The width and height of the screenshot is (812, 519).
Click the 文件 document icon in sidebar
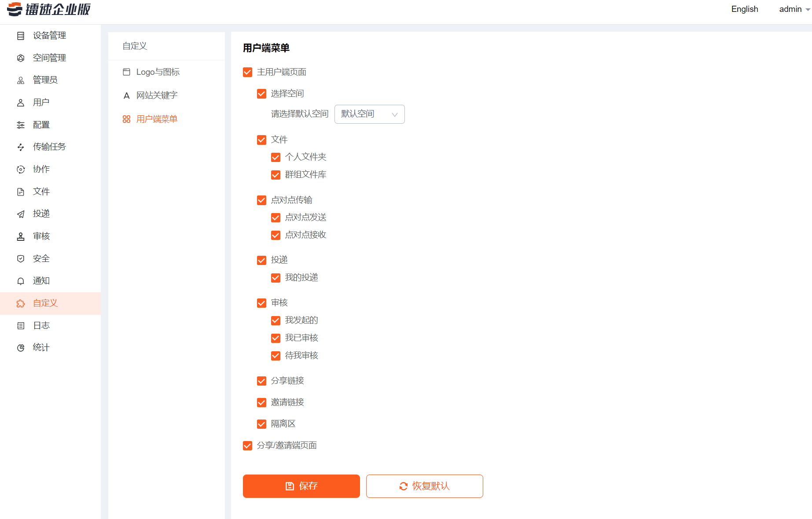point(21,192)
